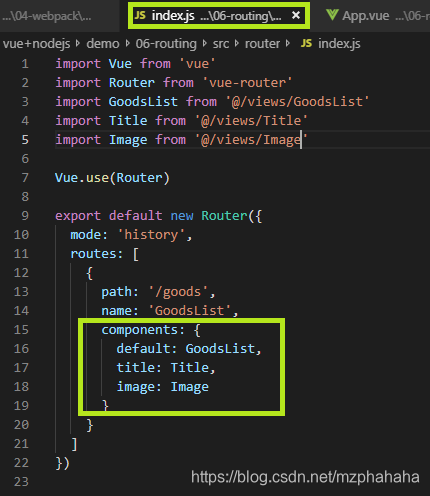Expand the breadcrumb arrow after vue+nodejs

[x=78, y=43]
